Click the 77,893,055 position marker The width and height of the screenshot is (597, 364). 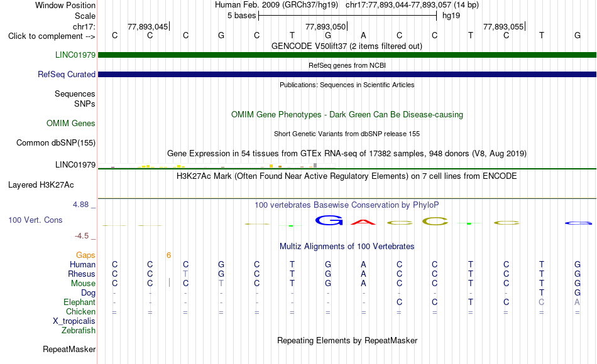click(503, 26)
